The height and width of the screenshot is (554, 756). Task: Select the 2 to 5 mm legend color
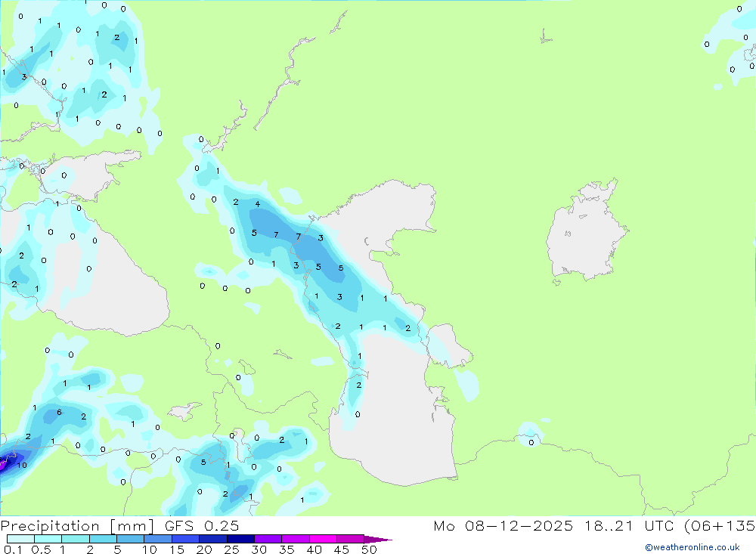103,539
